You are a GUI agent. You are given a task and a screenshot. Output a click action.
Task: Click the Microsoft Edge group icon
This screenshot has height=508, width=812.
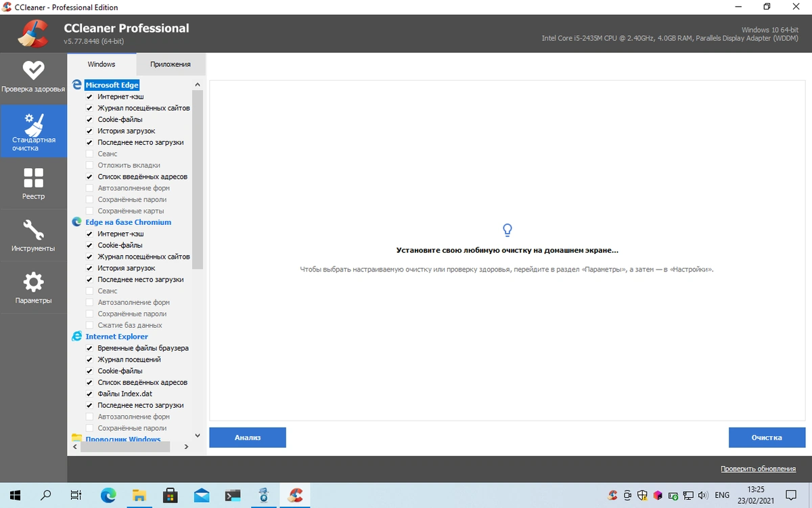pyautogui.click(x=77, y=85)
